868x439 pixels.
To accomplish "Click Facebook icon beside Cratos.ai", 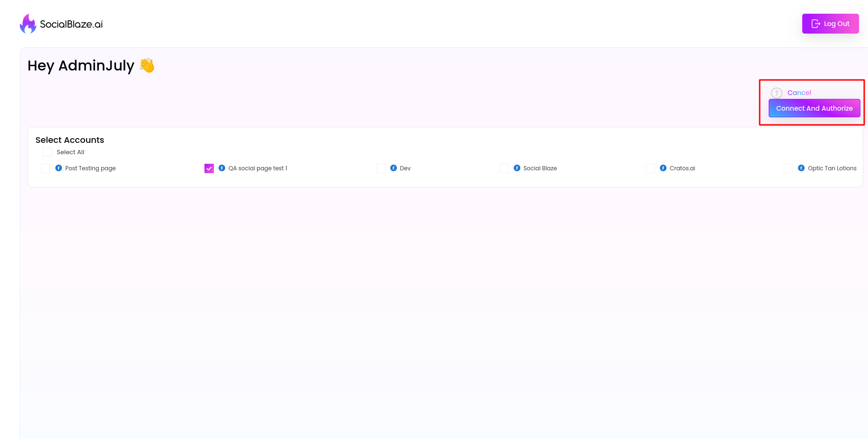I will pyautogui.click(x=663, y=168).
